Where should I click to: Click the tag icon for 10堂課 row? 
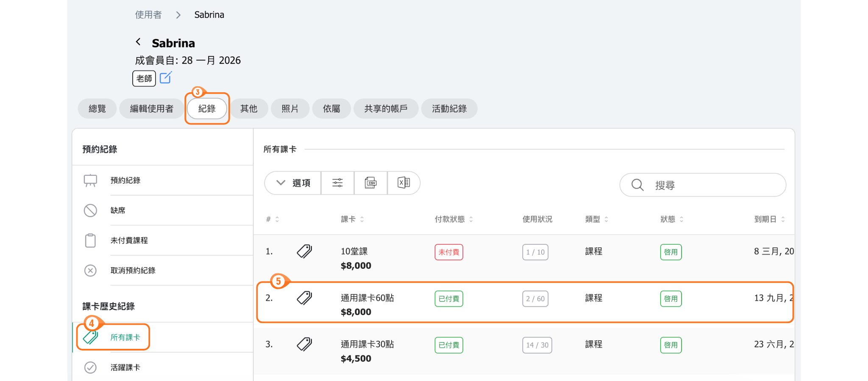(304, 251)
